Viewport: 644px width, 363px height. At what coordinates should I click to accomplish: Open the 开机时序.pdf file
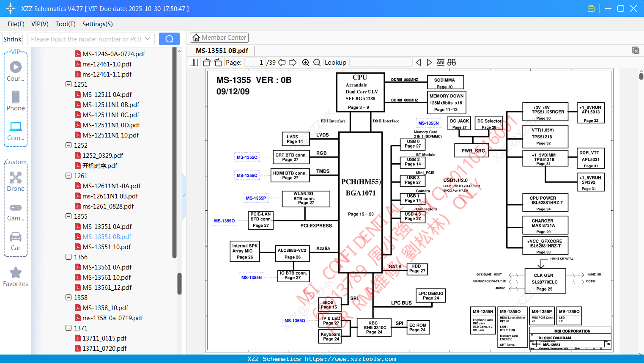pos(100,165)
